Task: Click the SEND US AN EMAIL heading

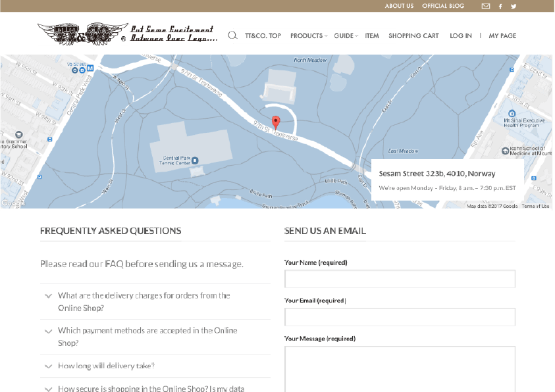Action: click(325, 231)
